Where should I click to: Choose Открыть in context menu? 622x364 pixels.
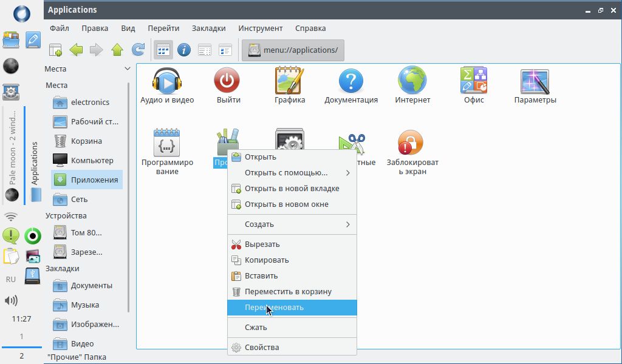pyautogui.click(x=292, y=157)
